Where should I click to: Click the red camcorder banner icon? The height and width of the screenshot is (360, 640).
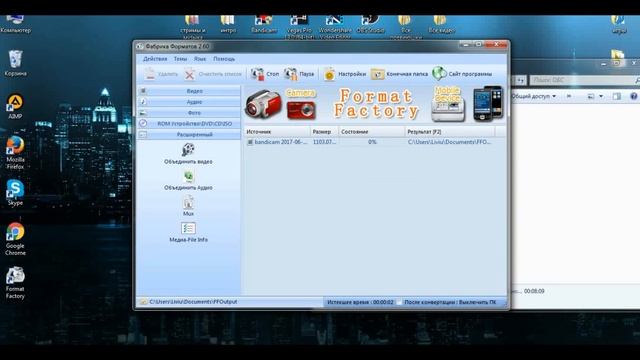[263, 104]
